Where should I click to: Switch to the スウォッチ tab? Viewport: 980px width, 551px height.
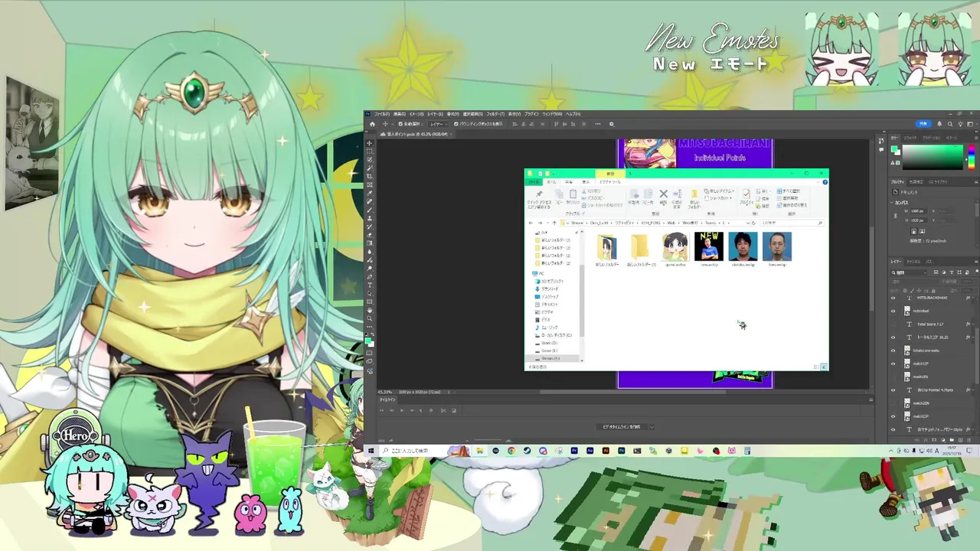(x=910, y=138)
